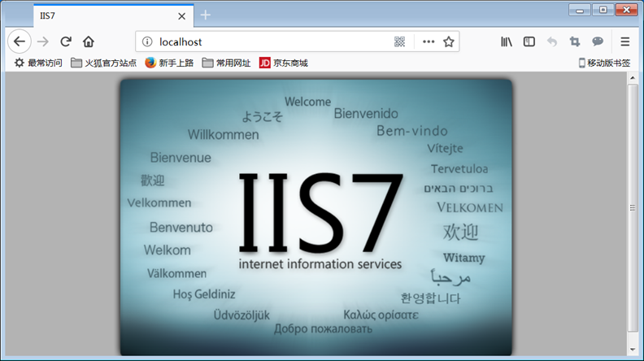Viewport: 644px width, 361px height.
Task: Show site information for localhost
Action: [147, 41]
